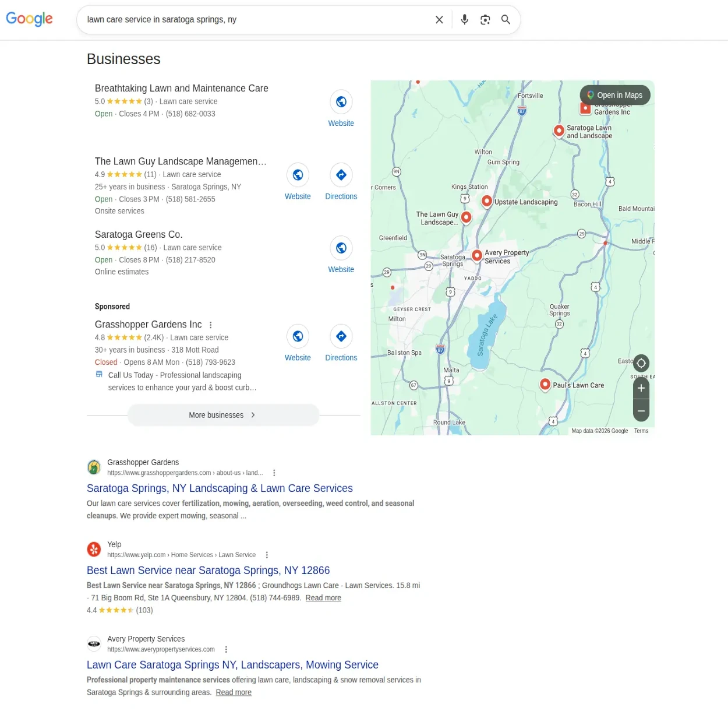Open options menu beside Grasshopper Gardens Inc

point(211,325)
